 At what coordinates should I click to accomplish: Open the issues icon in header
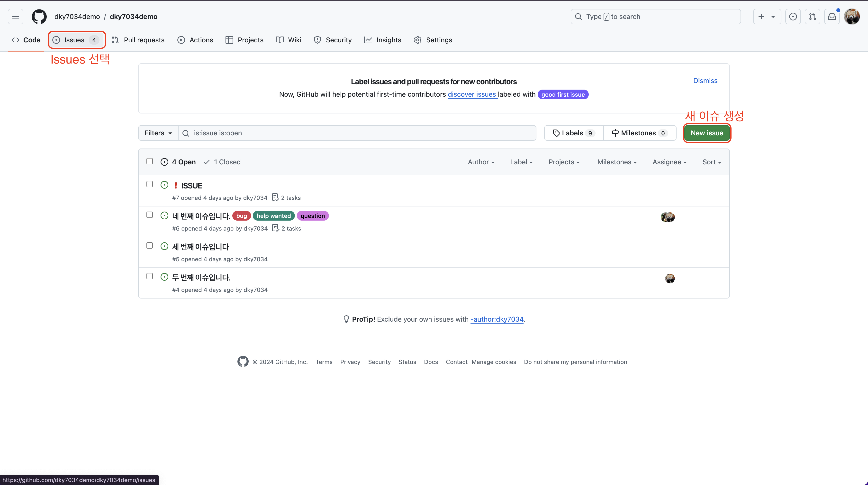click(x=793, y=17)
